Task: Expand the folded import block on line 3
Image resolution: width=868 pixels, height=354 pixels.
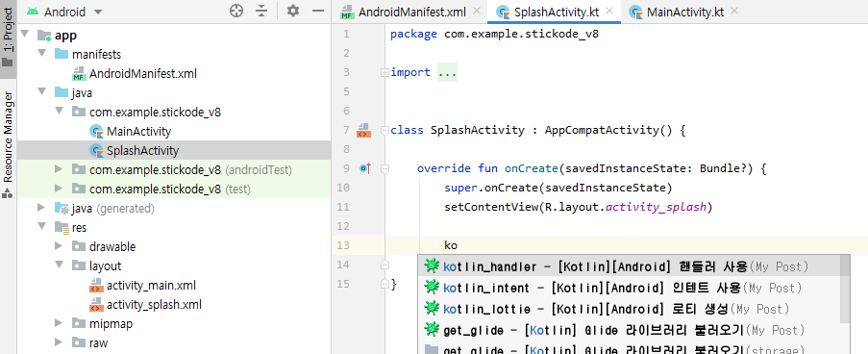Action: [x=384, y=72]
